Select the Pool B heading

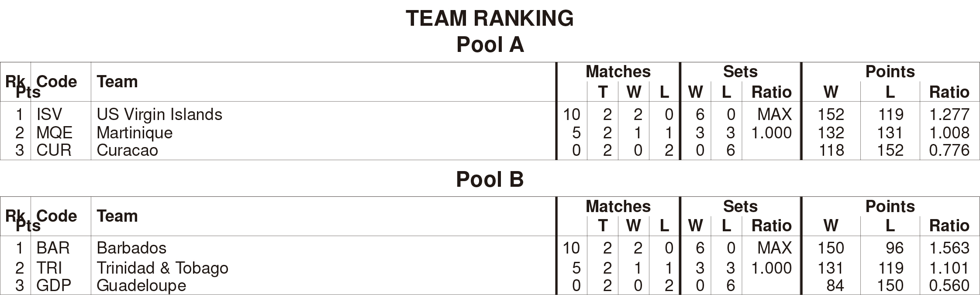click(490, 179)
